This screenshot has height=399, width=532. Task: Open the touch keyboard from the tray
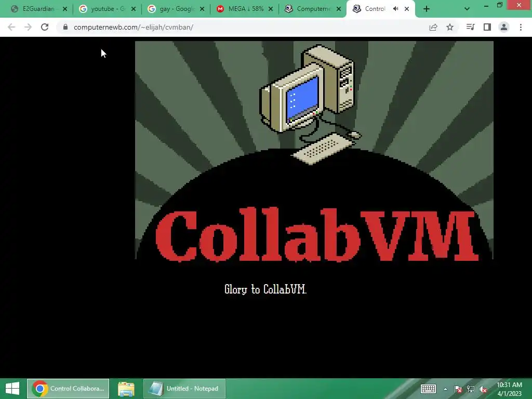click(428, 389)
